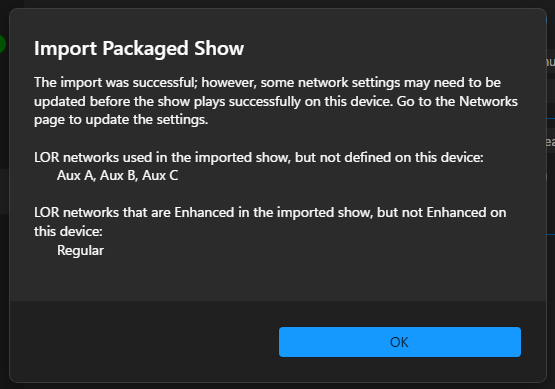Select the green status circle at left edge
Screen dimensions: 555x389
point(2,44)
